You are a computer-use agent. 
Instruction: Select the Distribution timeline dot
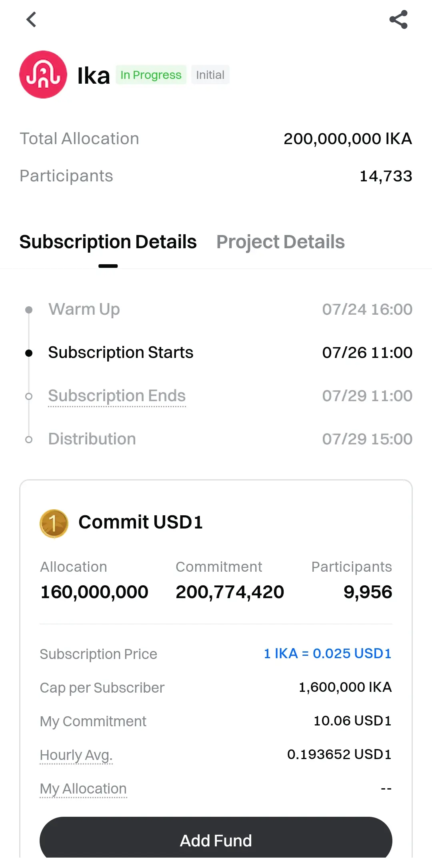coord(29,439)
